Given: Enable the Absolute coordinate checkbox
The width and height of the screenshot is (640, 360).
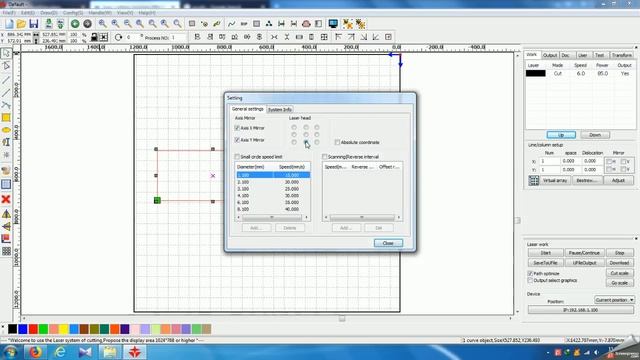Looking at the screenshot, I should pos(337,142).
